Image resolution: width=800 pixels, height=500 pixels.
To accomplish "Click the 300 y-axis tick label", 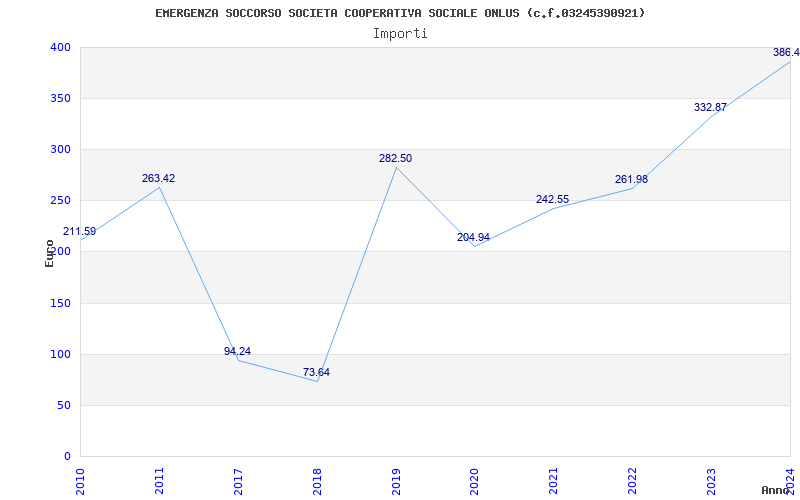I will [60, 149].
